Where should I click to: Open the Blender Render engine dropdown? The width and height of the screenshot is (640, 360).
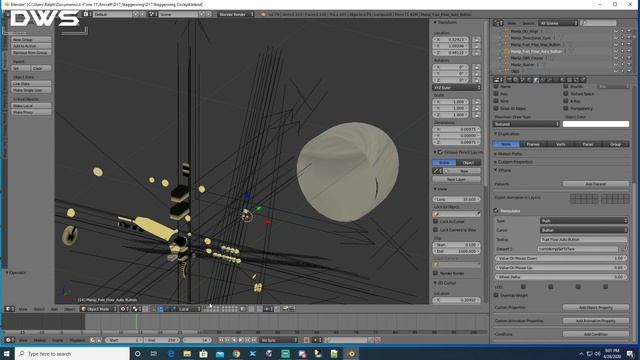(x=235, y=14)
